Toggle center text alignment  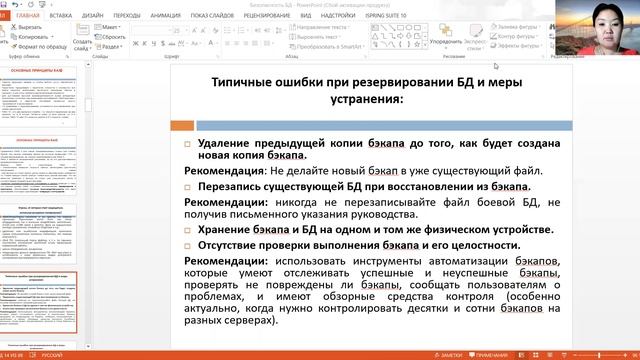click(236, 43)
